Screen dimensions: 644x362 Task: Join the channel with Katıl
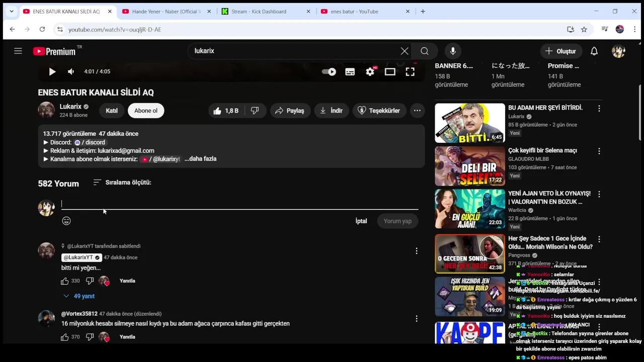(x=112, y=111)
